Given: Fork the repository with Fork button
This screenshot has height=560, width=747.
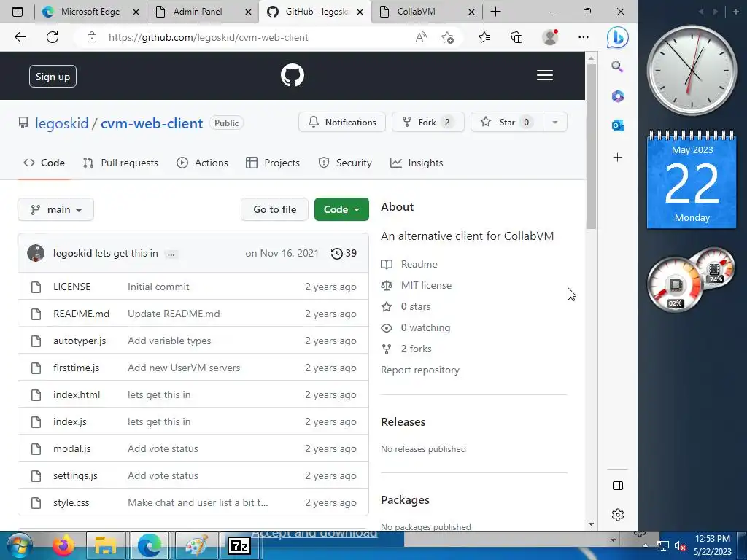Looking at the screenshot, I should coord(427,122).
